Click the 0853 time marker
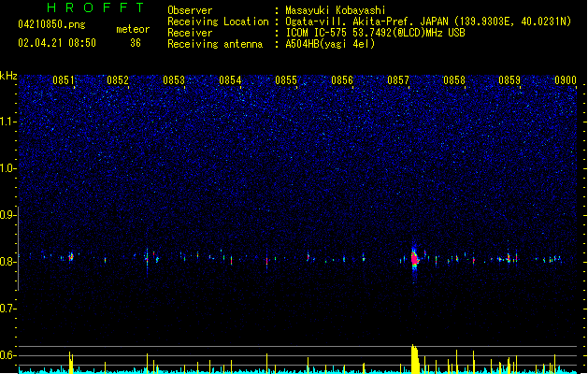 (174, 80)
